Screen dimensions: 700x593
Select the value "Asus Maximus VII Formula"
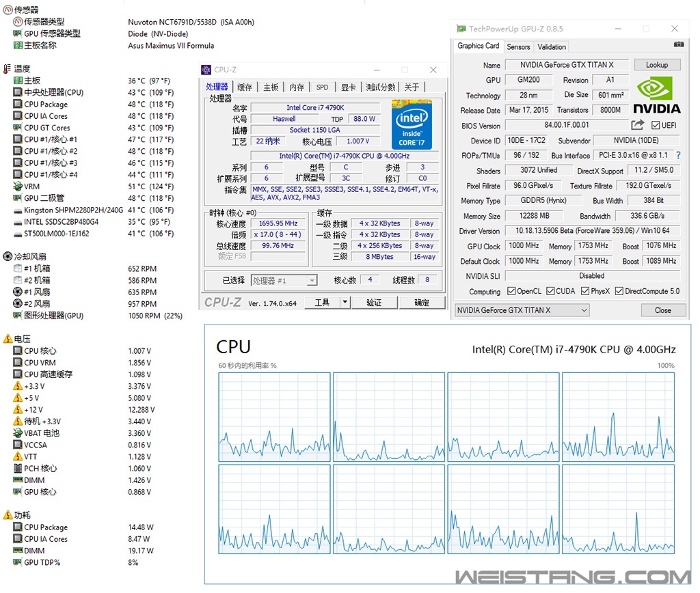coord(171,46)
